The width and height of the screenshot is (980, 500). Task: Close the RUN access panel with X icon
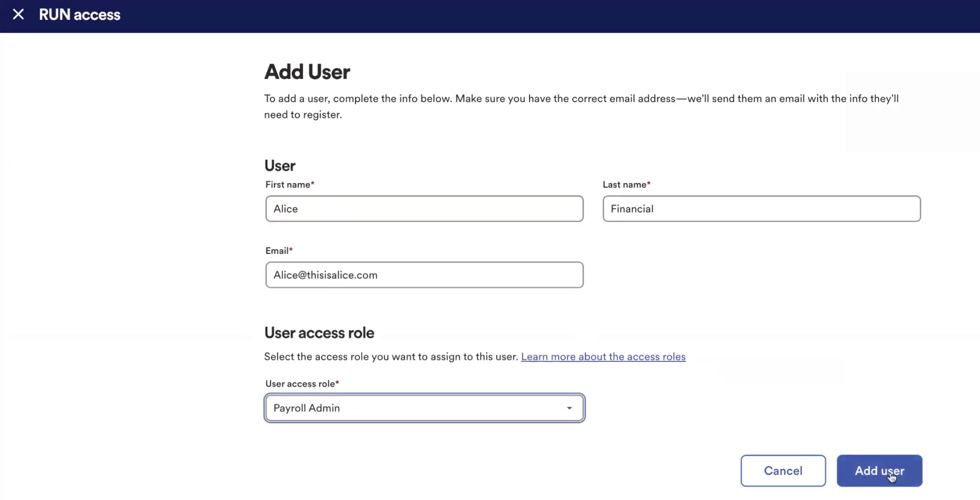pos(18,14)
